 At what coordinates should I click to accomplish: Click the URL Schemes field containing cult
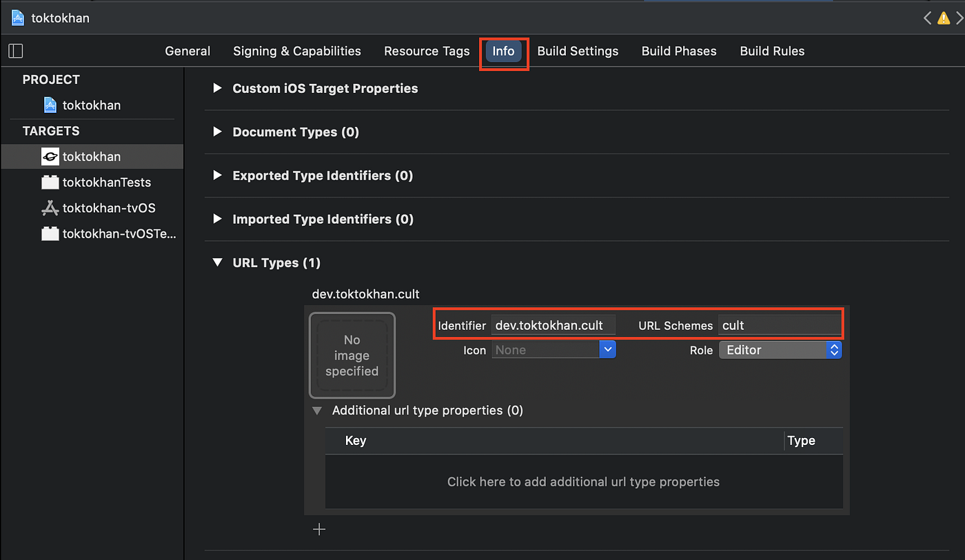click(x=780, y=325)
